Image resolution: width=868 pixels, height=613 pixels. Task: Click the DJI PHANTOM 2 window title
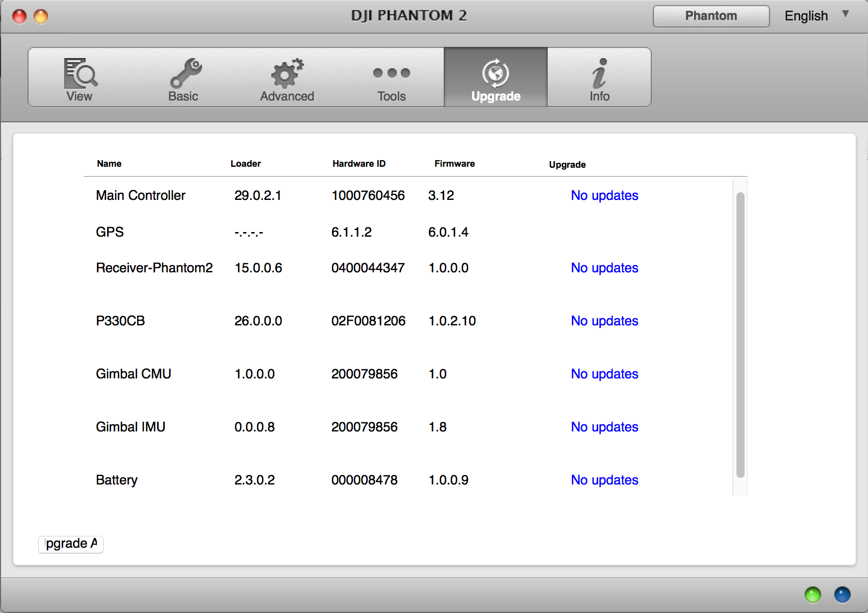(x=409, y=15)
